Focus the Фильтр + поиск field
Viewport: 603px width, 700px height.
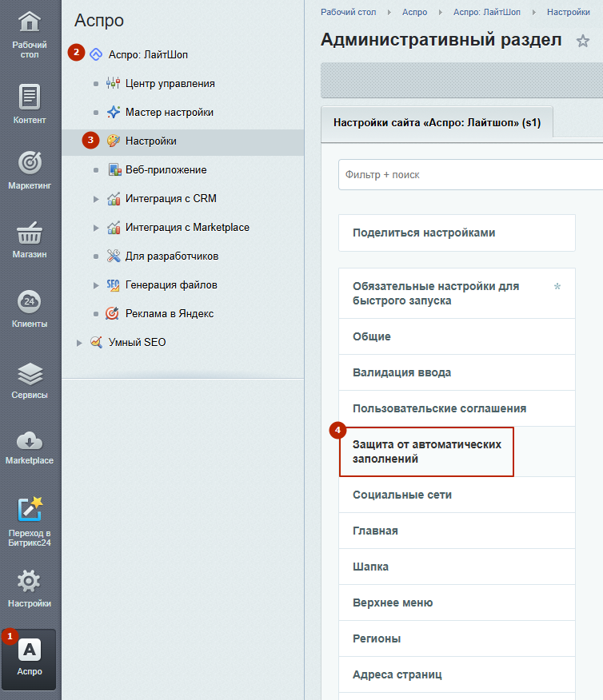(471, 174)
